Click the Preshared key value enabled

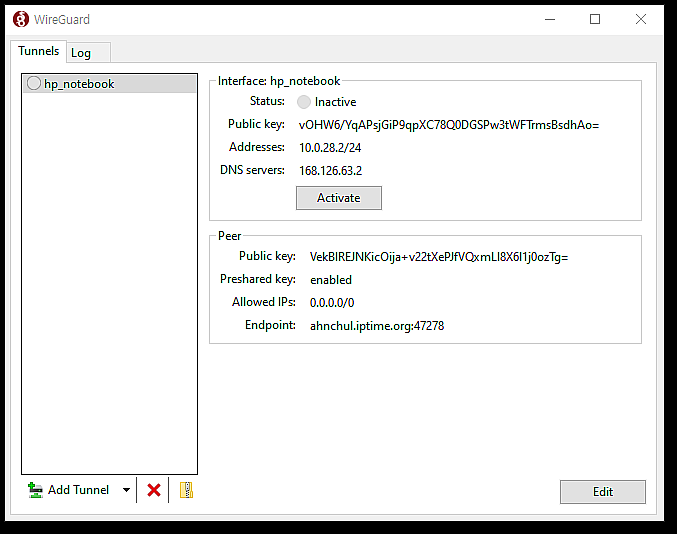(331, 280)
